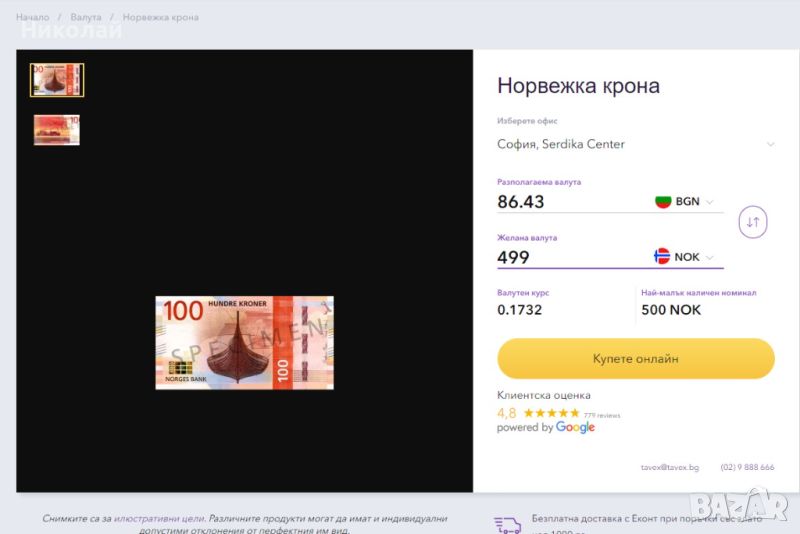Click the Norwegian flag icon next to NOK
Image resolution: width=800 pixels, height=534 pixels.
(662, 256)
